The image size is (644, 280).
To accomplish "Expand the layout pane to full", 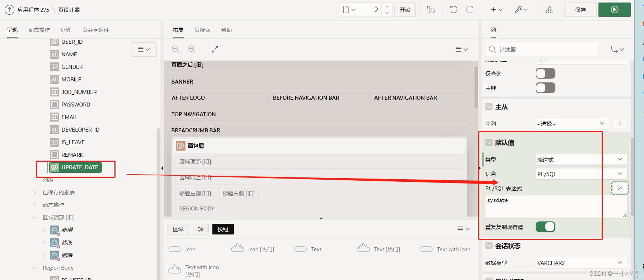I will click(215, 49).
